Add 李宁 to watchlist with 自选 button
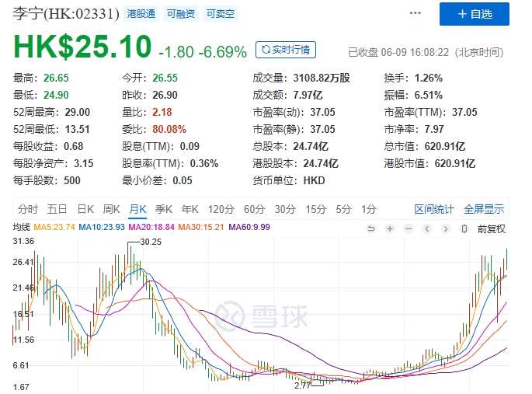 click(474, 14)
